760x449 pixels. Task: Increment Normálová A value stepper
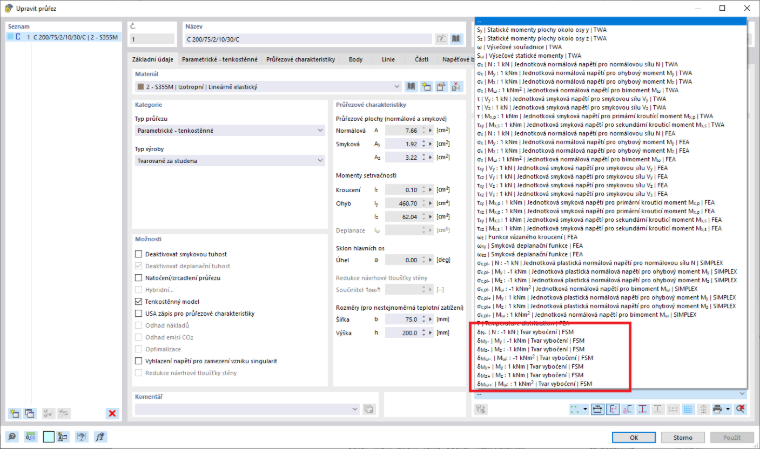(423, 128)
